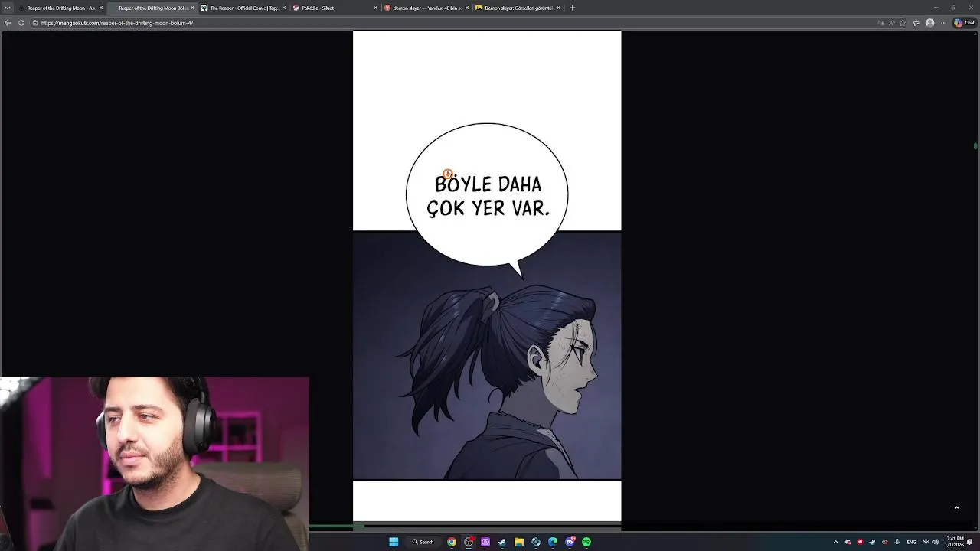980x551 pixels.
Task: Open a new browser tab
Action: click(x=572, y=8)
